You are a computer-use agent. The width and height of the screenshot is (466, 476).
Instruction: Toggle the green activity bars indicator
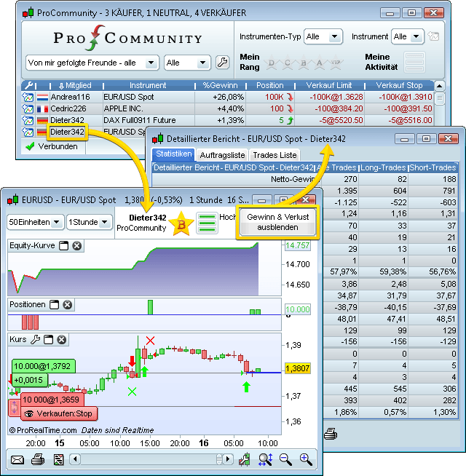(x=208, y=223)
